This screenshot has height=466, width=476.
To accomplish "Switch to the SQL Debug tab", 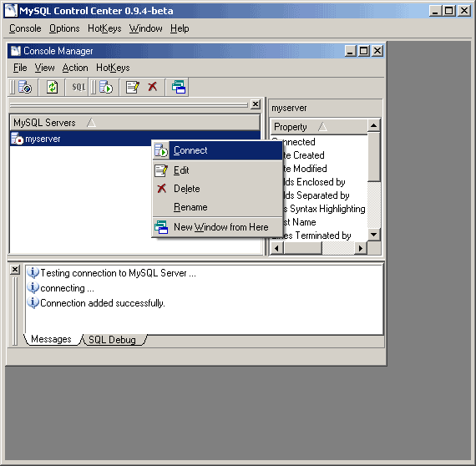I will 113,339.
